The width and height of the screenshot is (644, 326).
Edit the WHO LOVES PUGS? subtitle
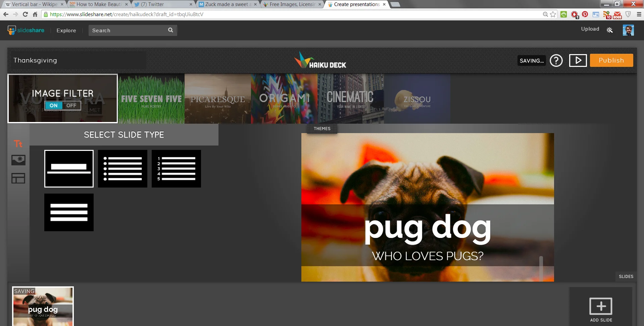tap(428, 256)
